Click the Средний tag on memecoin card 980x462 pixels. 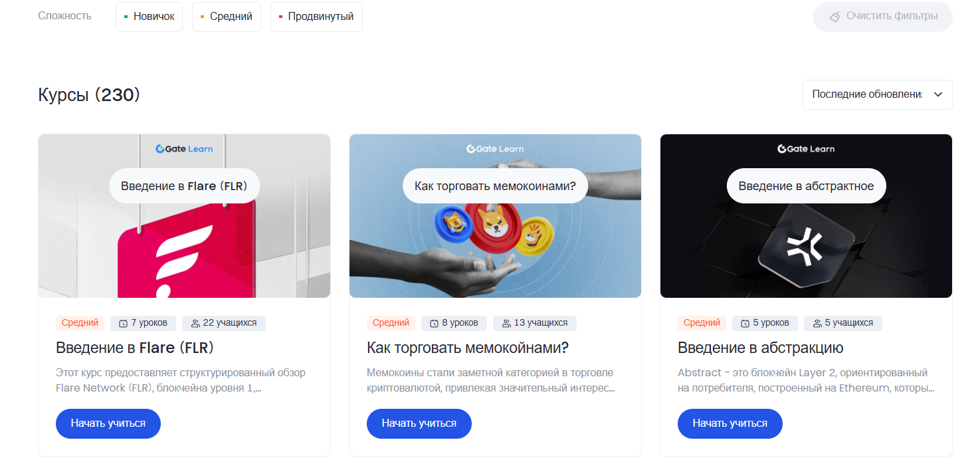coord(391,323)
